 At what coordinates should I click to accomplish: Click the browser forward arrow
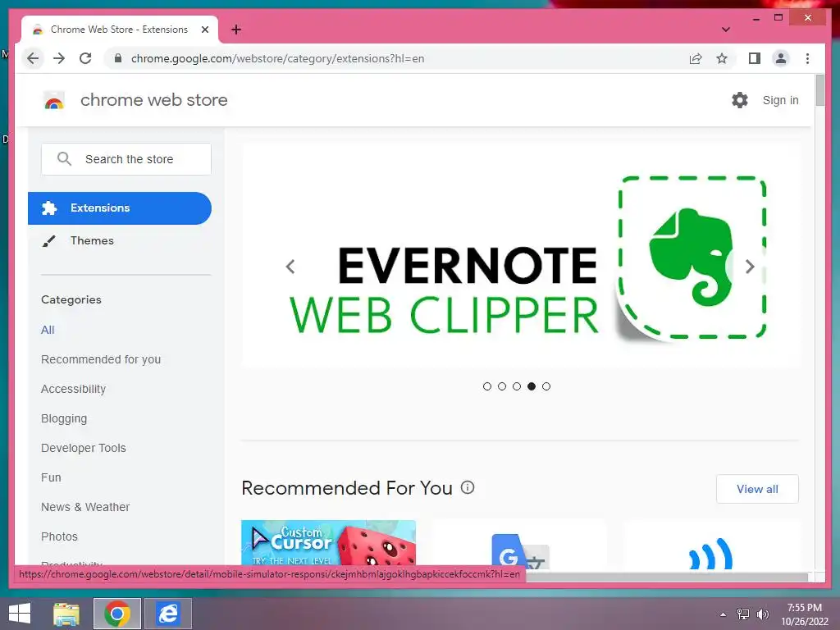59,58
